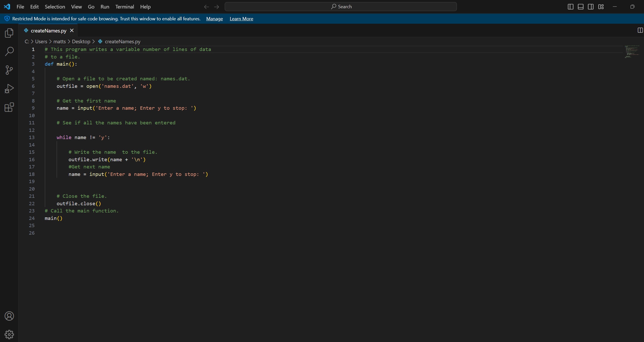The height and width of the screenshot is (342, 644).
Task: Click the minimap code preview
Action: tap(632, 52)
